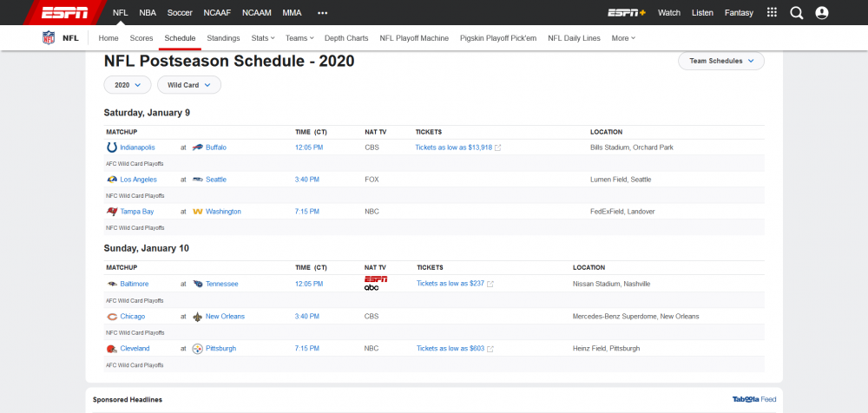This screenshot has width=868, height=413.
Task: Click the Tampa Bay Buccaneers logo
Action: [x=112, y=212]
